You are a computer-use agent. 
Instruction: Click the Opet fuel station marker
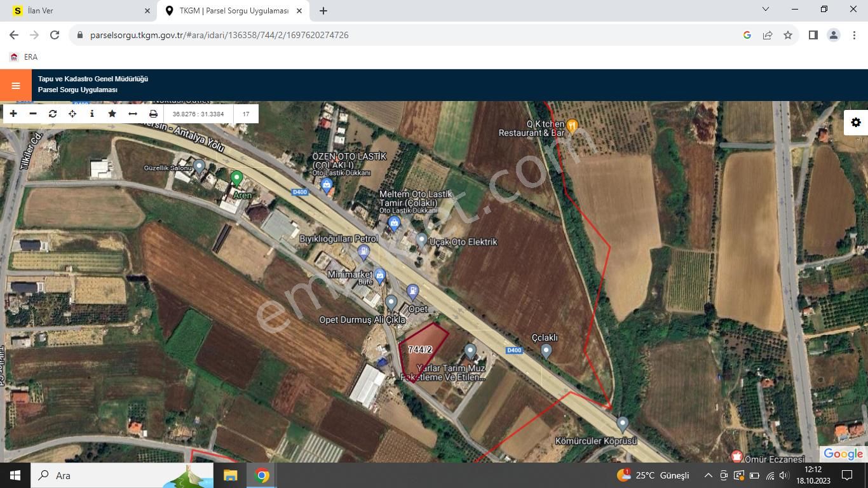412,292
